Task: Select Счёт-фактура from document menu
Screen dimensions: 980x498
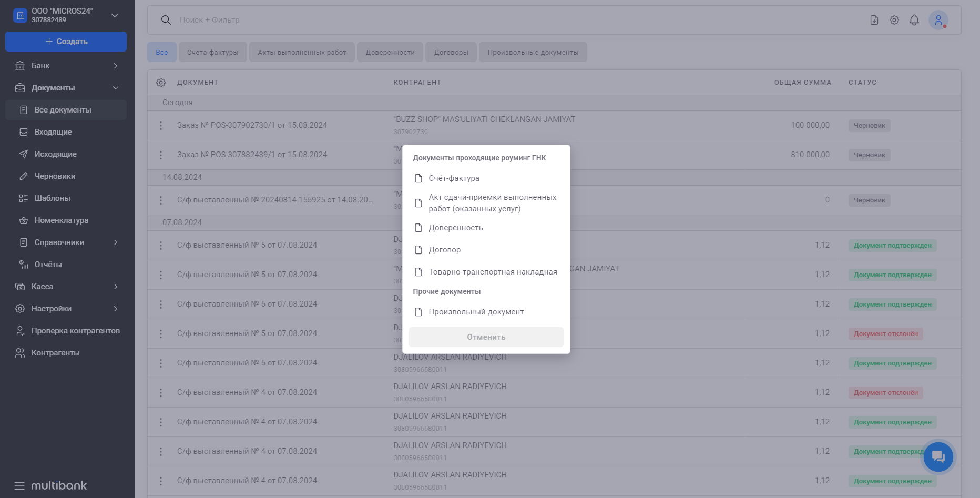Action: point(454,178)
